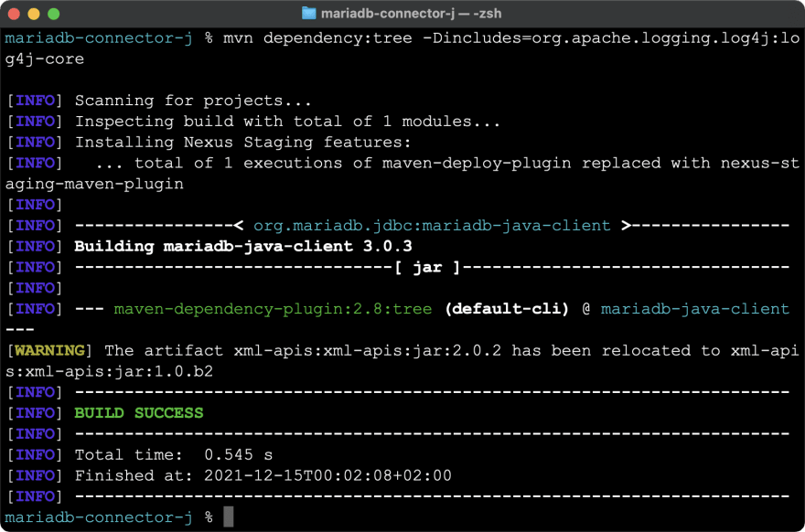
Task: Click the window title 'mariadb-connector-j — -zsh'
Action: click(412, 14)
